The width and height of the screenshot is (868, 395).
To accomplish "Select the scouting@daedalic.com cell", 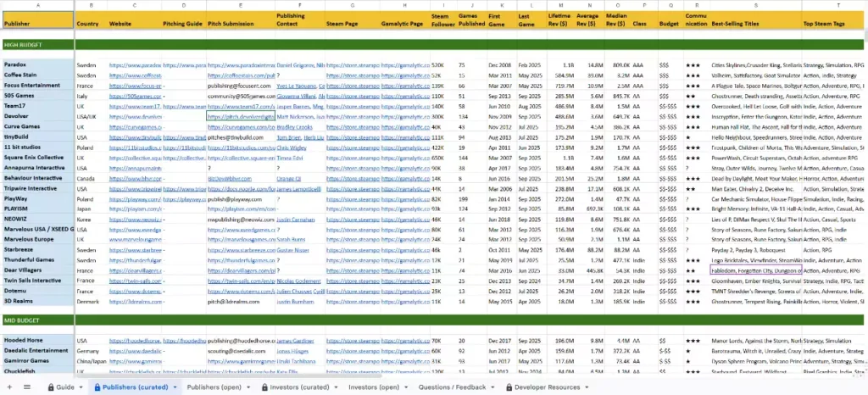I will coord(241,351).
